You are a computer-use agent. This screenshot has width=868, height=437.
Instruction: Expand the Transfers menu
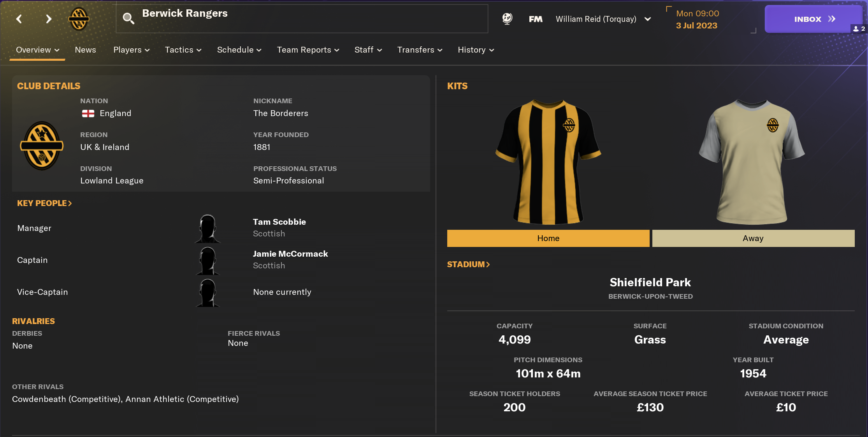420,50
